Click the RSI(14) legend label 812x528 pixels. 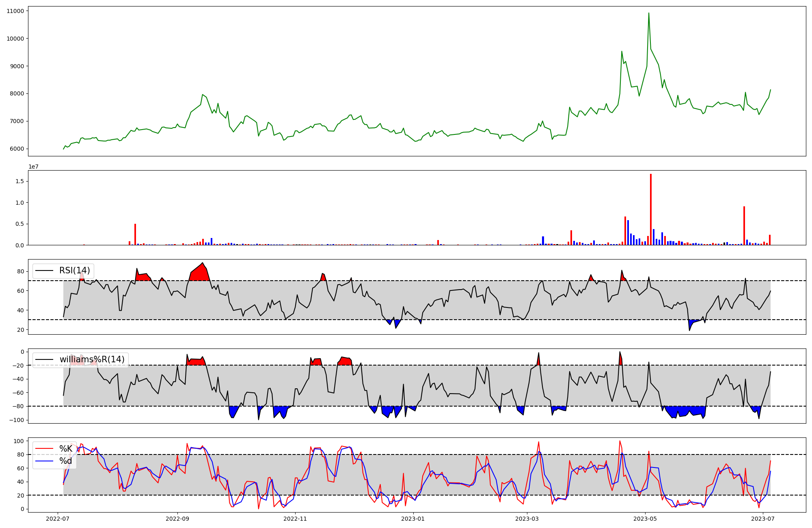click(x=74, y=270)
